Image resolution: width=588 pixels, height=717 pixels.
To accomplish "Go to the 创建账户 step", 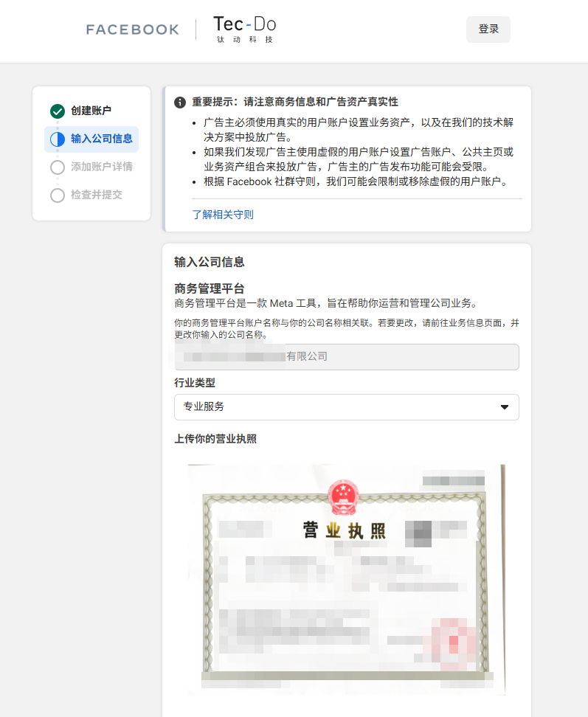I will [91, 111].
